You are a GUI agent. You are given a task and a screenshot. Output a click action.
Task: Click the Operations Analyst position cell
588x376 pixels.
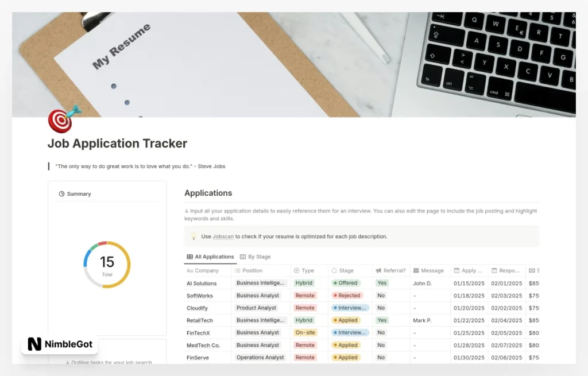pyautogui.click(x=260, y=357)
